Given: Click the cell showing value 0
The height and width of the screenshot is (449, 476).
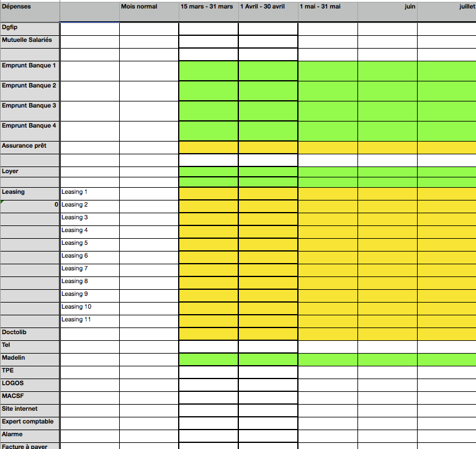Looking at the screenshot, I should pyautogui.click(x=30, y=205).
